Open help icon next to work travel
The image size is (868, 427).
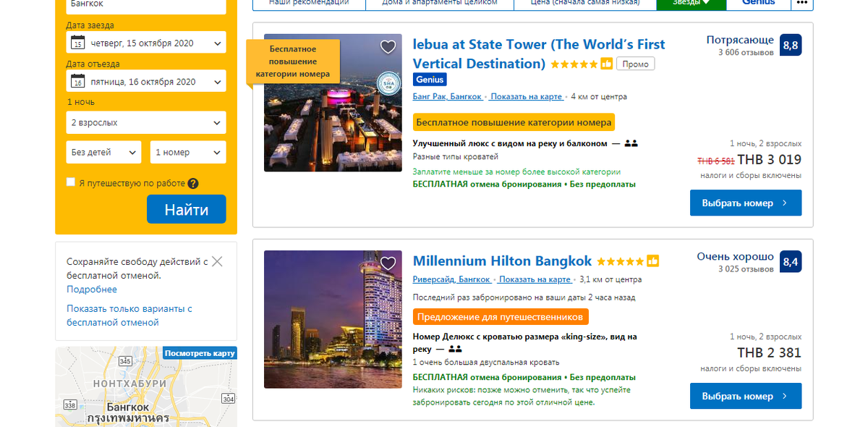(x=193, y=184)
